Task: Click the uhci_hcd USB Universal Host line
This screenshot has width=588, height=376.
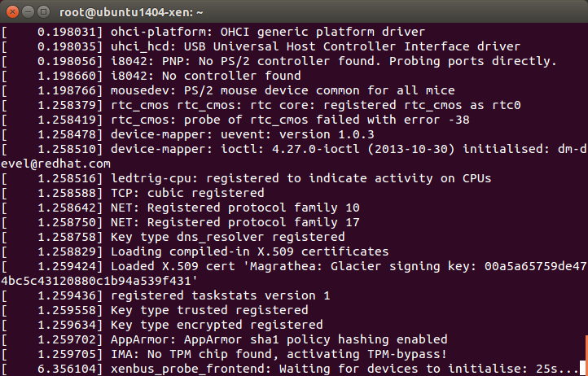Action: [x=261, y=46]
